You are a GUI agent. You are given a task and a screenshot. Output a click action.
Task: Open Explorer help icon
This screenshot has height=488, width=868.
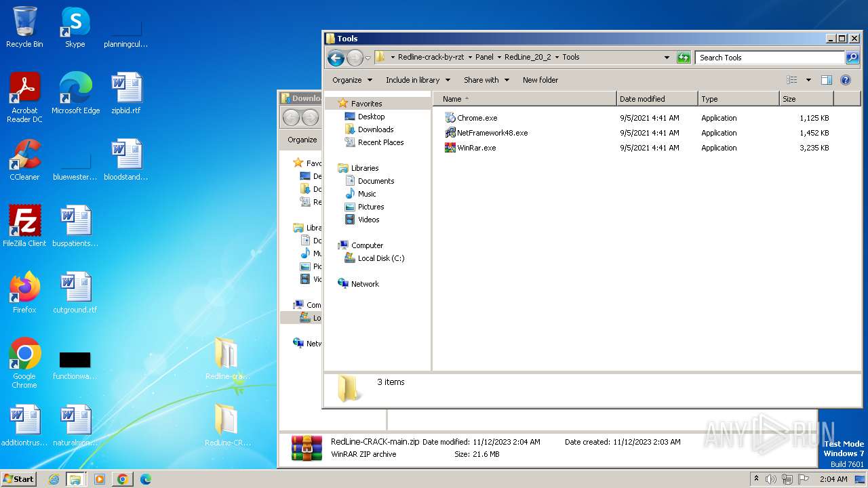[x=846, y=80]
